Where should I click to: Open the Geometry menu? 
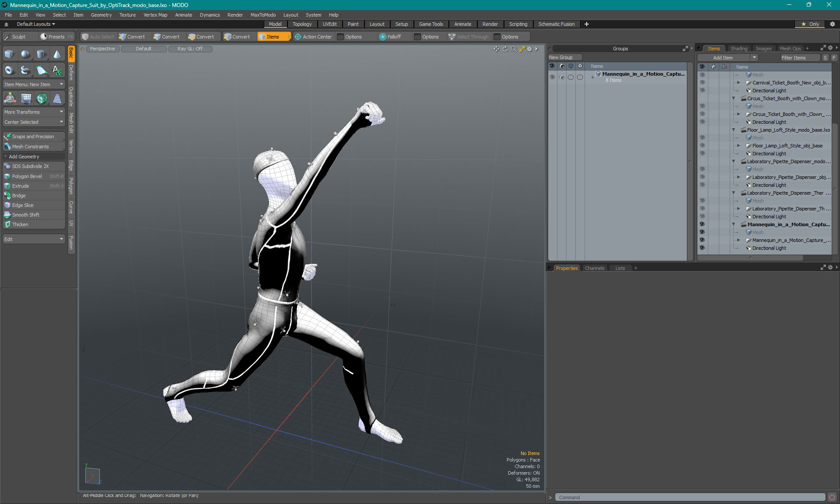[x=101, y=15]
